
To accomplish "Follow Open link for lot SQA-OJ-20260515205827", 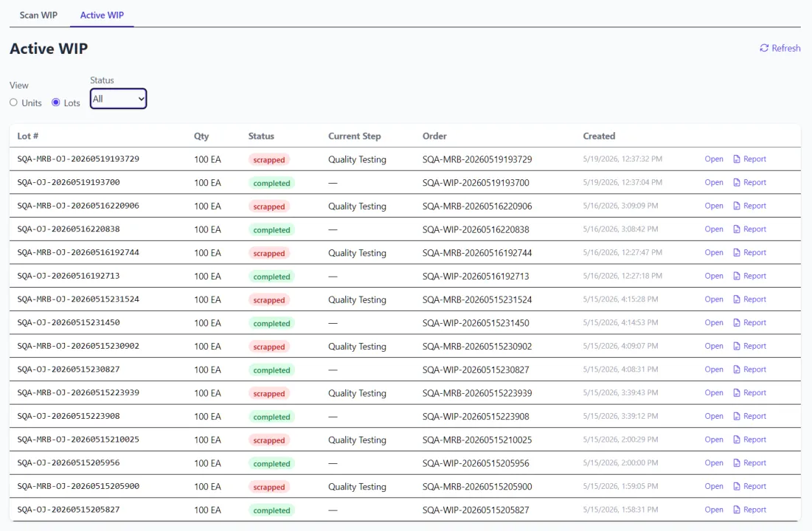I will coord(714,510).
